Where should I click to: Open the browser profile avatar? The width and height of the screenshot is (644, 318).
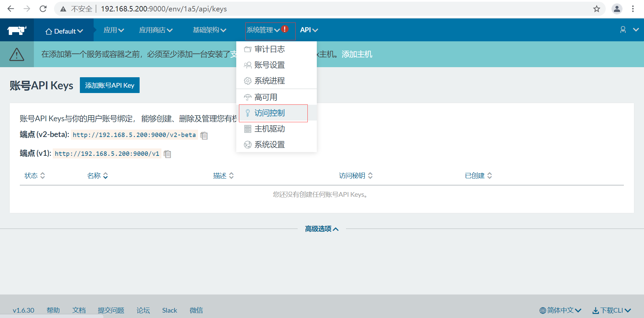617,9
